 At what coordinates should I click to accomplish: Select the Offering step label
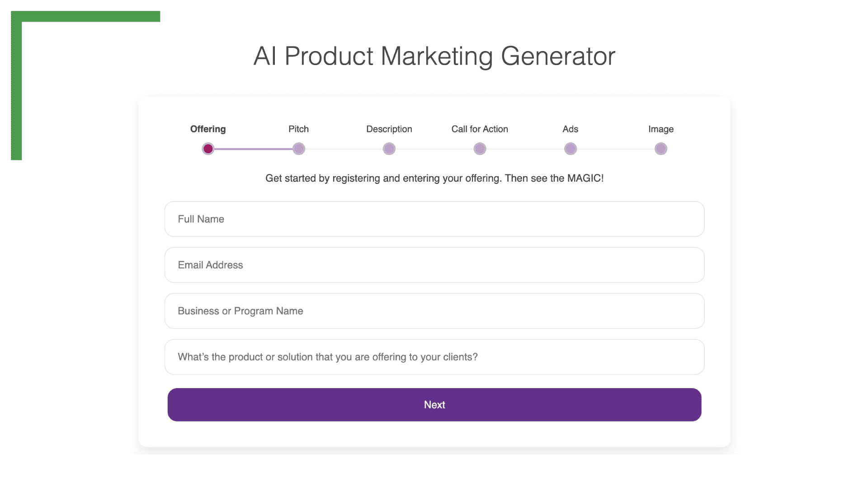[208, 129]
